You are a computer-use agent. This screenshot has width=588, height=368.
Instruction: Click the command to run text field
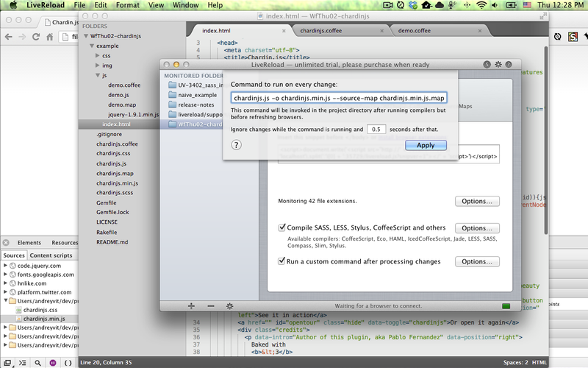(339, 98)
